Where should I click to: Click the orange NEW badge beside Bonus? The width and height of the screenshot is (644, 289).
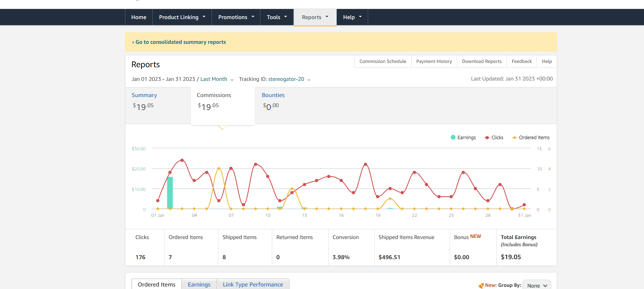coord(476,237)
